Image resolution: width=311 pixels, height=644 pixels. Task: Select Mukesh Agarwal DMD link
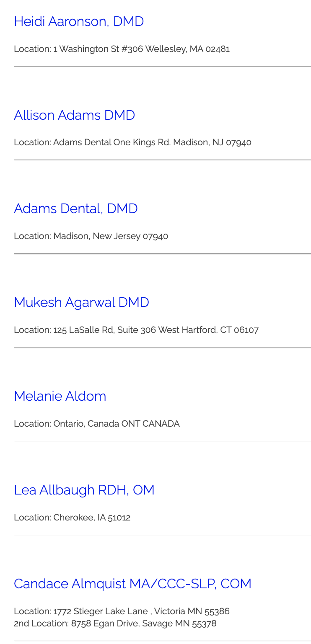pos(81,302)
